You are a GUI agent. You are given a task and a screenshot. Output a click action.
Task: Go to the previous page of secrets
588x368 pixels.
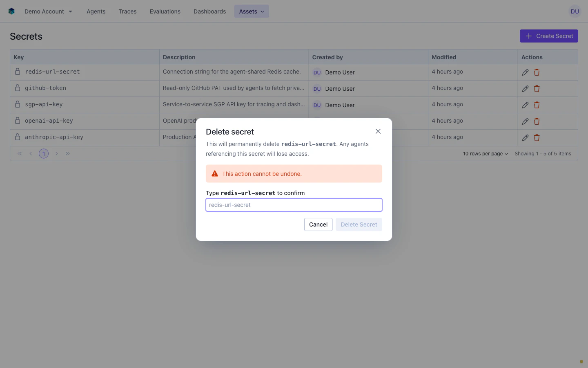tap(31, 154)
